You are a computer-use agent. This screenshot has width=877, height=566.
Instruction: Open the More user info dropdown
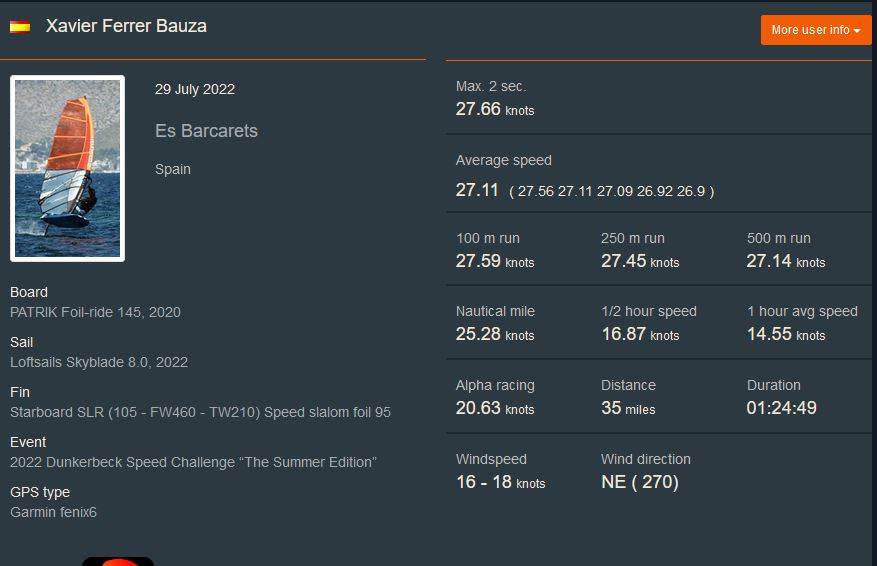tap(815, 30)
